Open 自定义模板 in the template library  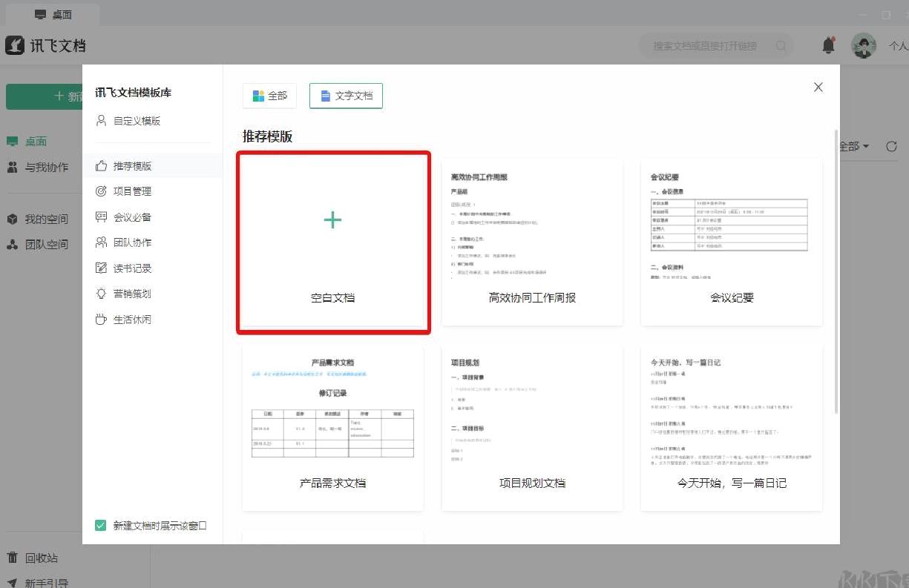pos(128,121)
